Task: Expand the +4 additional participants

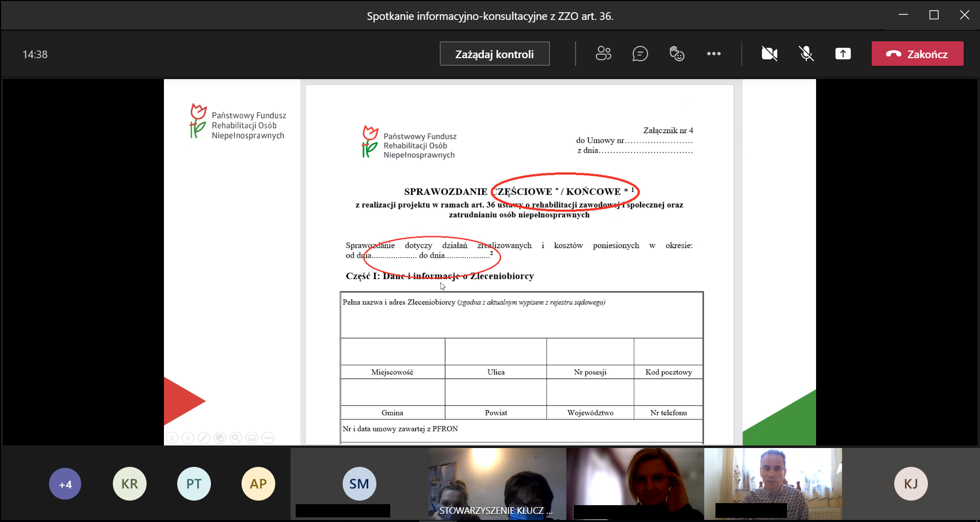Action: [x=65, y=484]
